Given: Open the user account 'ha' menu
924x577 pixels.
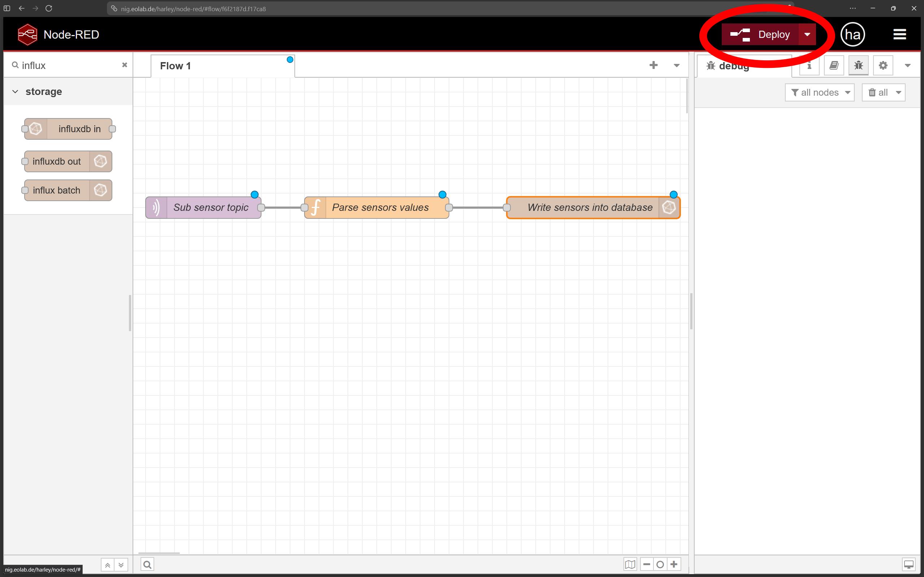Looking at the screenshot, I should click(x=852, y=34).
